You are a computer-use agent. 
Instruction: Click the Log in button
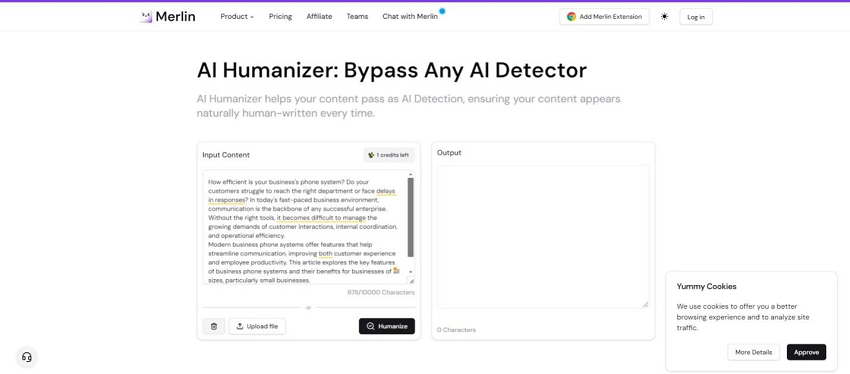click(696, 17)
